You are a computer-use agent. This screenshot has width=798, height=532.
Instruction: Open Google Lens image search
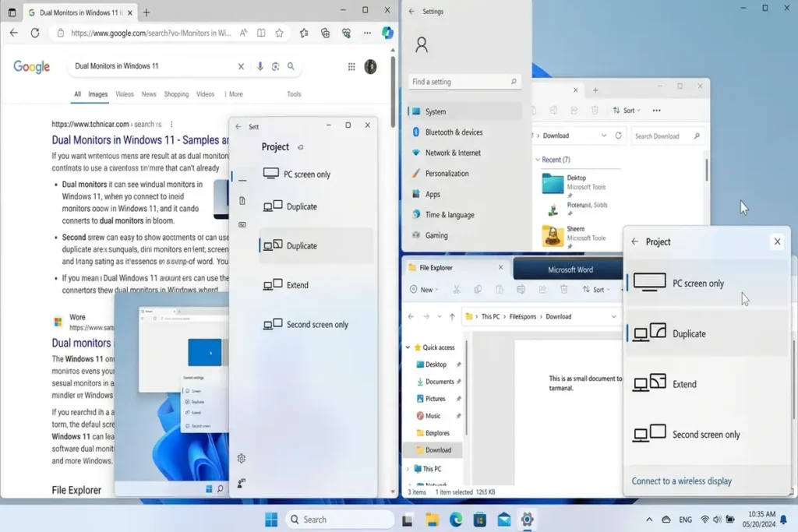point(275,66)
